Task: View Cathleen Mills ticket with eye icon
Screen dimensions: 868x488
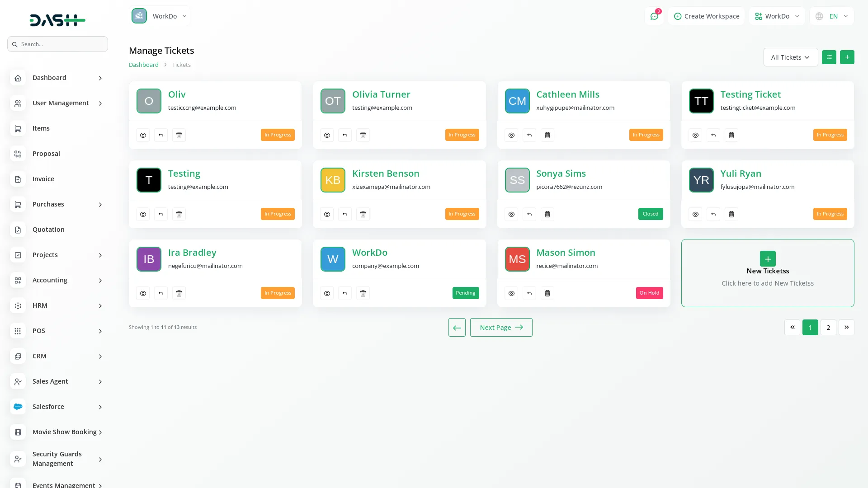Action: point(511,135)
